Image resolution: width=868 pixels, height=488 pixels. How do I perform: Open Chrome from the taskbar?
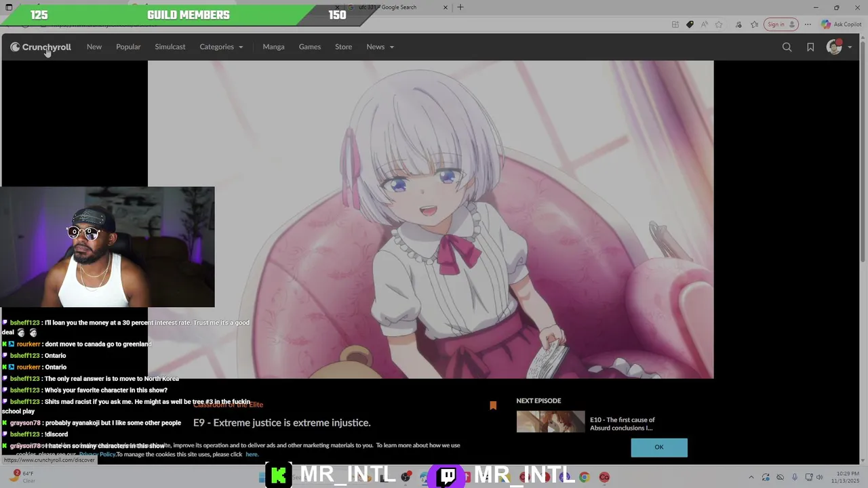click(x=584, y=477)
